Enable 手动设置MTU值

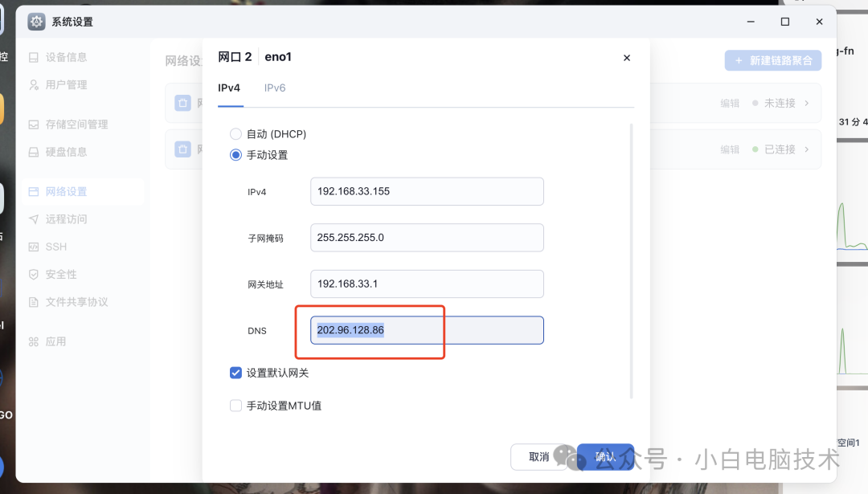235,405
